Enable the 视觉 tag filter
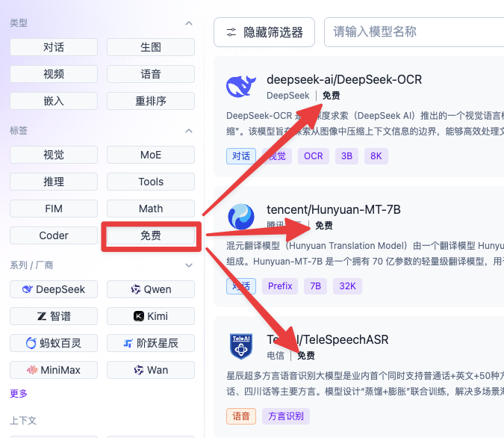The image size is (504, 438). coord(54,155)
